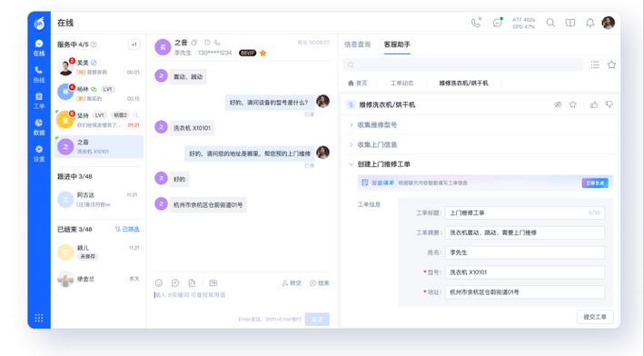644x356 pixels.
Task: Open the 阿古达 follow-up conversation
Action: tap(99, 199)
